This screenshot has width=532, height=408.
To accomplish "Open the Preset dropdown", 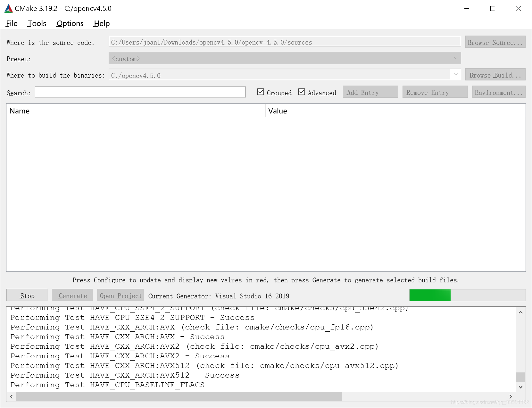I will pyautogui.click(x=456, y=58).
